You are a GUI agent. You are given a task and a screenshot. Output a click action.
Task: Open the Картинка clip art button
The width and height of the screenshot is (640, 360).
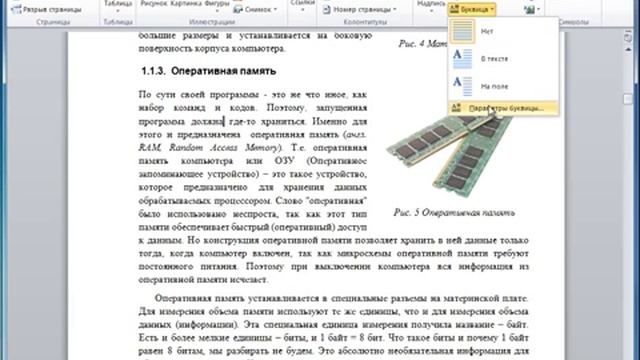(x=186, y=4)
